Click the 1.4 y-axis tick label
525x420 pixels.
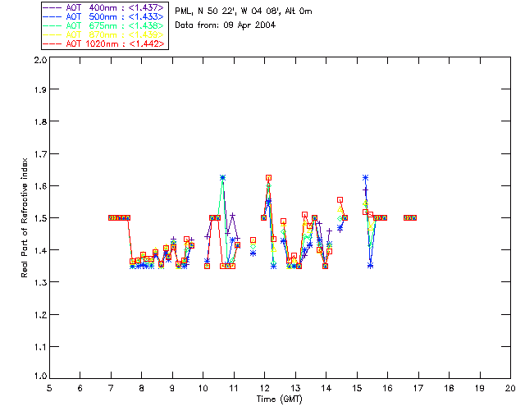click(40, 250)
